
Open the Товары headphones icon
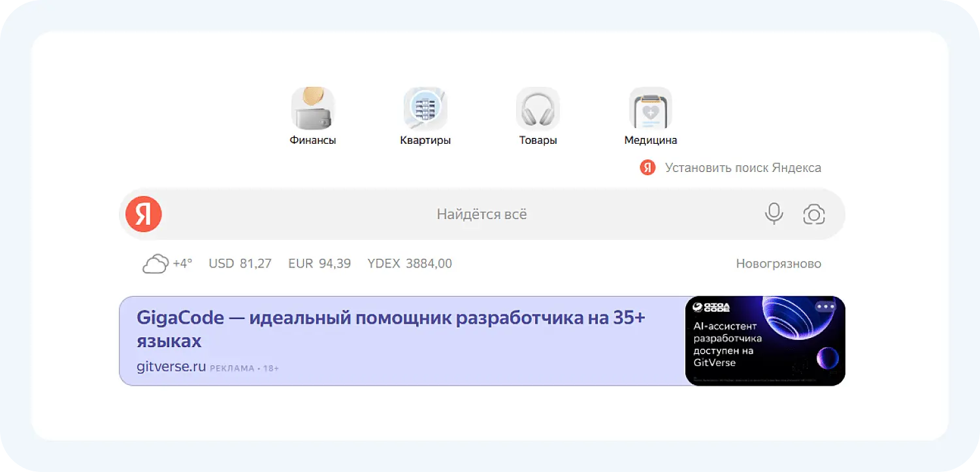(538, 109)
